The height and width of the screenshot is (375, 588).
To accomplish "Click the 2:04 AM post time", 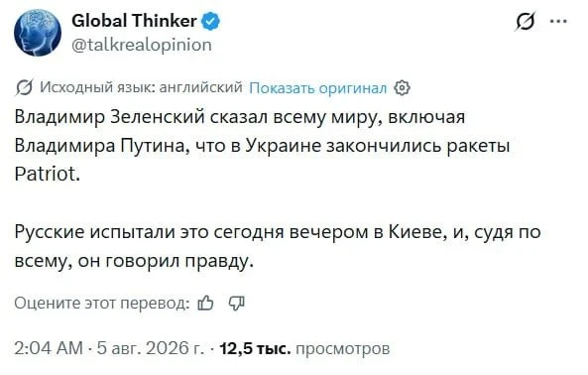I will tap(49, 348).
